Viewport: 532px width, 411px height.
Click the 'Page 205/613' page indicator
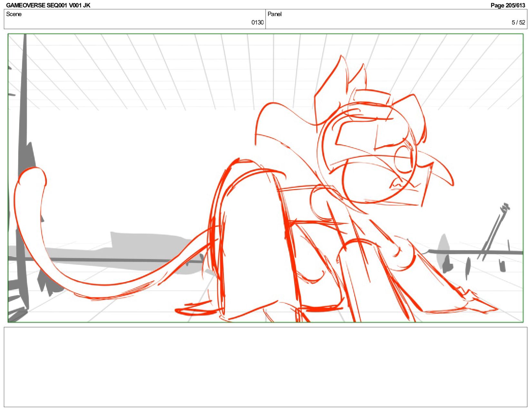click(x=507, y=5)
